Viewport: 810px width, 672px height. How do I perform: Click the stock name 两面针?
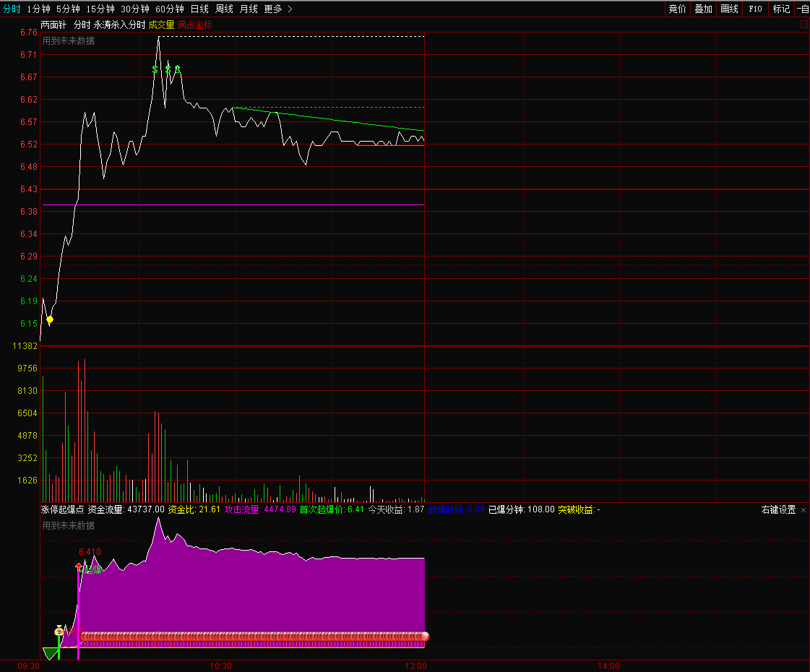tap(53, 25)
